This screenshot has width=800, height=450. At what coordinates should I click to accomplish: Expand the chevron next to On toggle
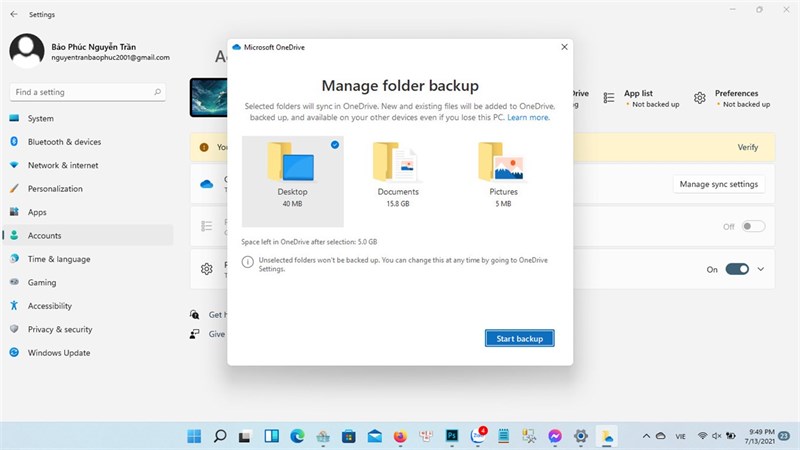[761, 269]
